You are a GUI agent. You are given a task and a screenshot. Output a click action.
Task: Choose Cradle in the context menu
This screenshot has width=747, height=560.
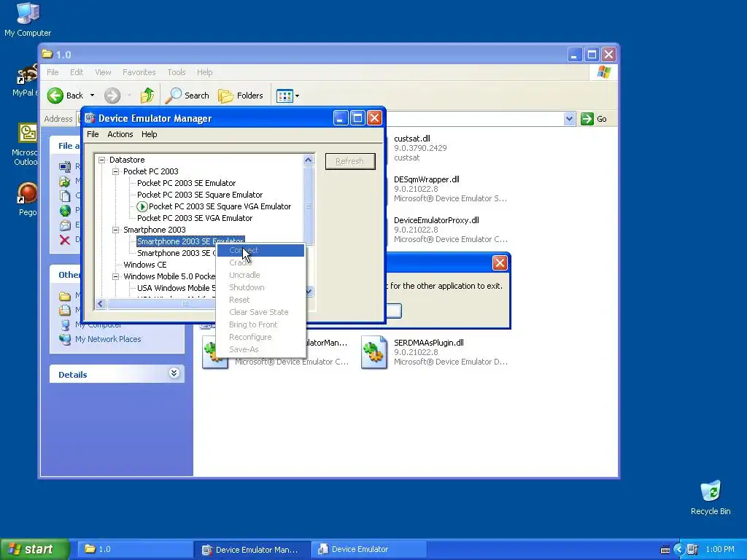click(260, 262)
